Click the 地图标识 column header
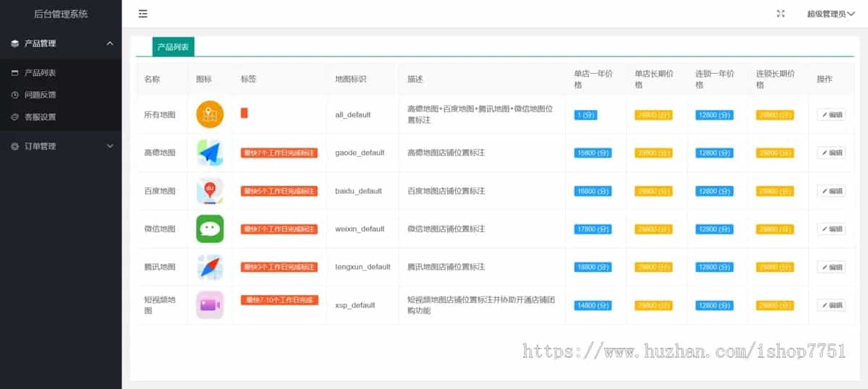The height and width of the screenshot is (389, 868). tap(351, 79)
